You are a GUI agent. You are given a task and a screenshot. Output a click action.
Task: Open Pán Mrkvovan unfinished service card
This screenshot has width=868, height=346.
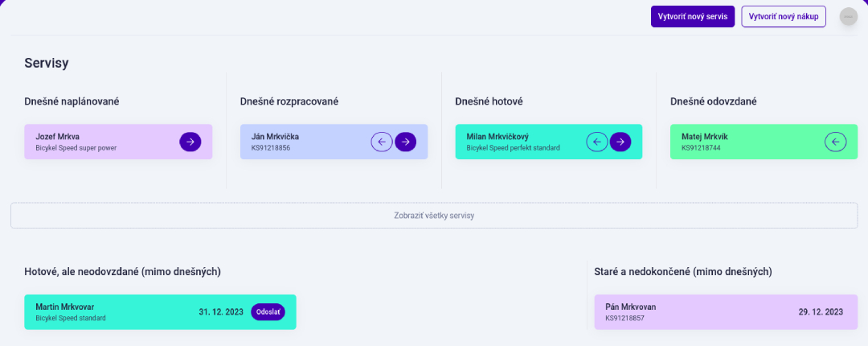[x=727, y=312]
